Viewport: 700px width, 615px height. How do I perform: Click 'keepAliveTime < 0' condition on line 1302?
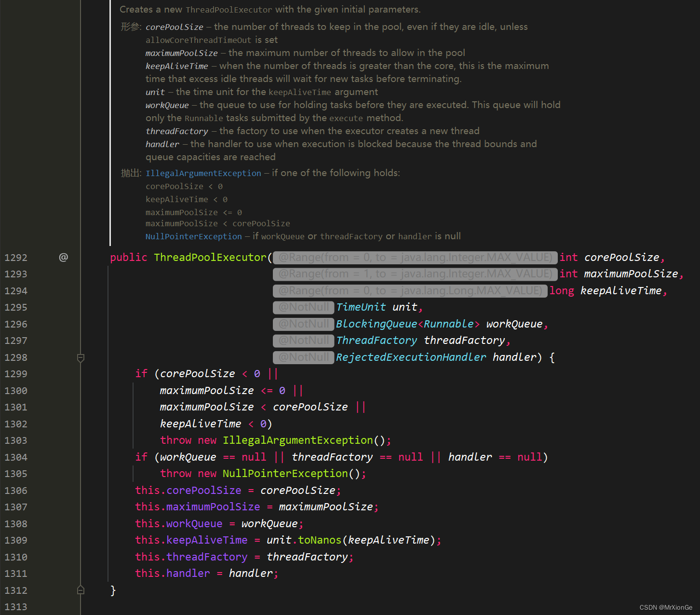[x=213, y=424]
